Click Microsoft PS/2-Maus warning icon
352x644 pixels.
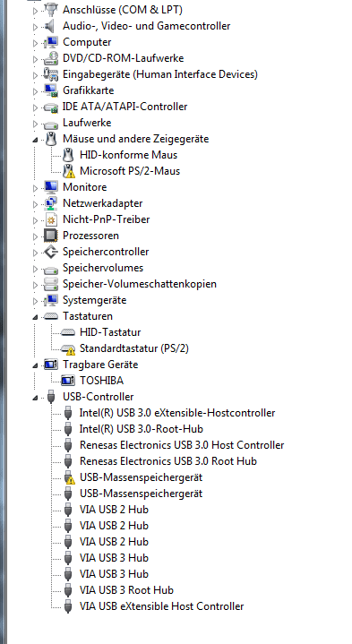69,171
